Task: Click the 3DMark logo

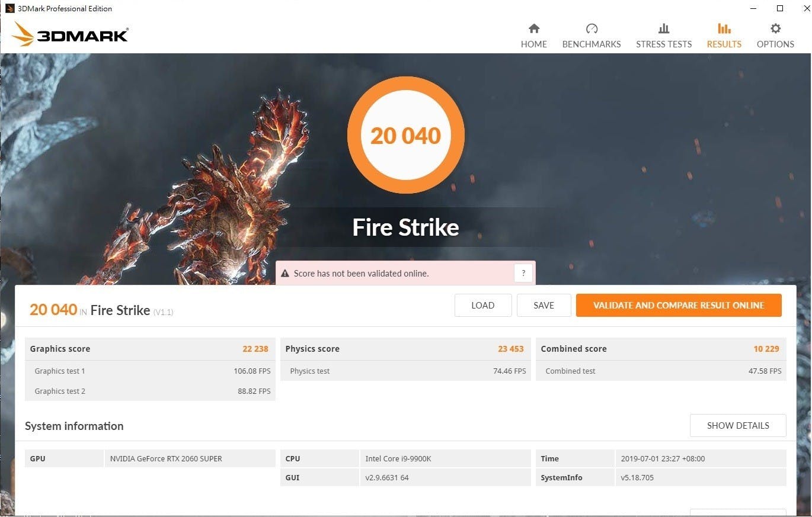Action: (70, 34)
